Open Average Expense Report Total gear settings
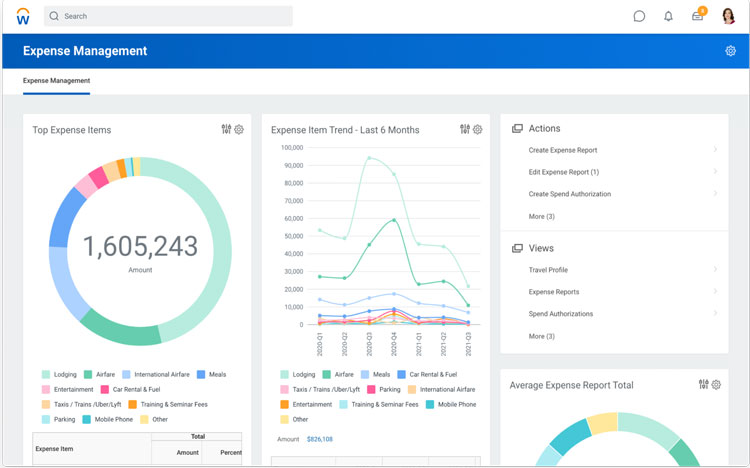750x468 pixels. click(x=717, y=385)
